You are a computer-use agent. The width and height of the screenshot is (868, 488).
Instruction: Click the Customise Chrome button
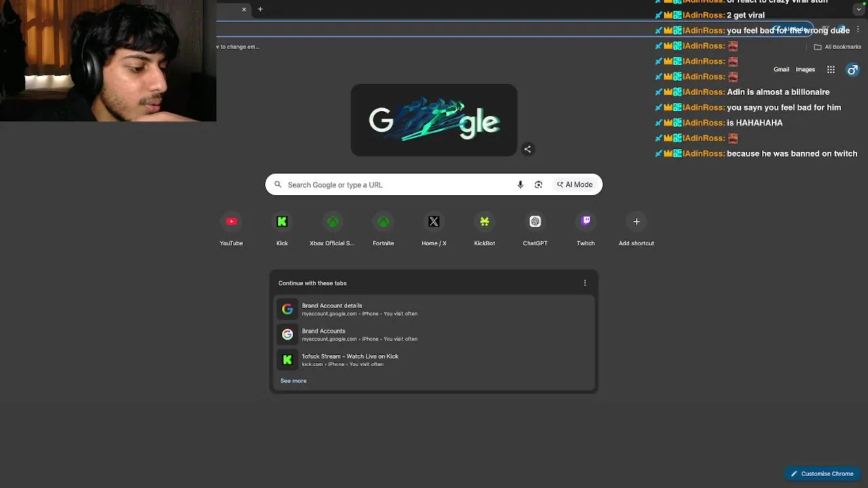[822, 474]
